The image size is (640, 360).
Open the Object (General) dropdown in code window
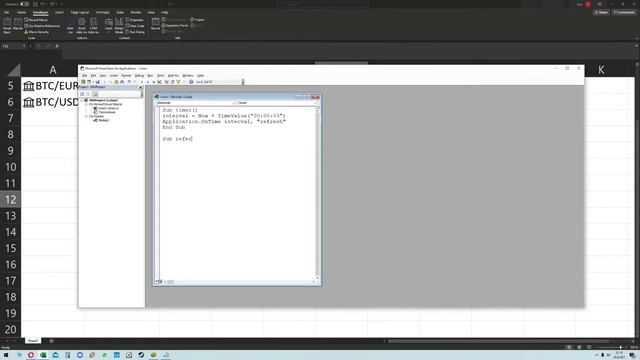point(196,103)
